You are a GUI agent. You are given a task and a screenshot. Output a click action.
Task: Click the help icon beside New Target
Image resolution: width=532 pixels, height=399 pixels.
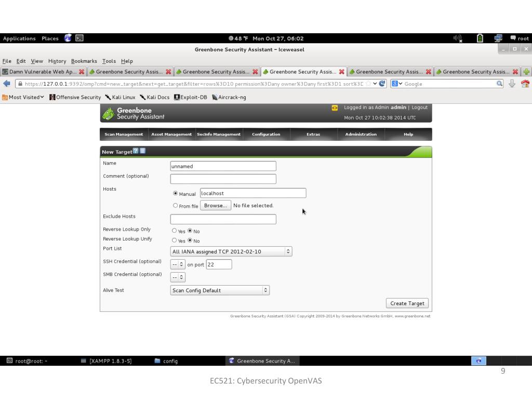(136, 151)
